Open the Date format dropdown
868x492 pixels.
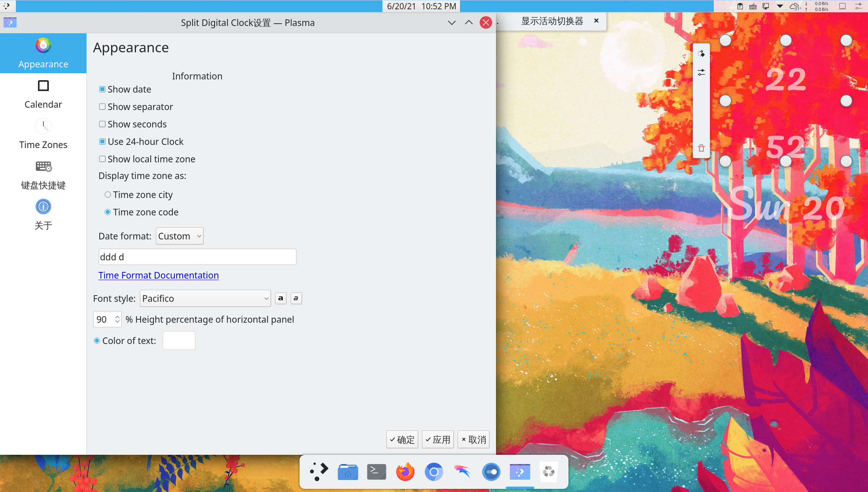pos(179,236)
